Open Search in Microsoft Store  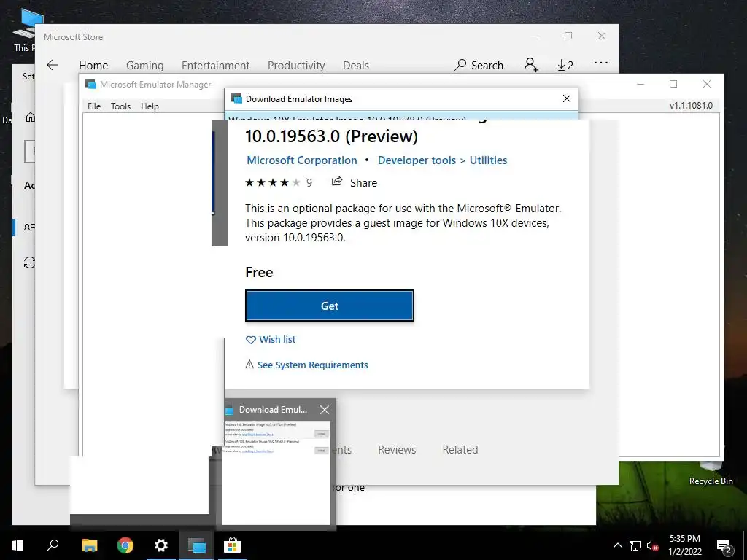[x=479, y=65]
